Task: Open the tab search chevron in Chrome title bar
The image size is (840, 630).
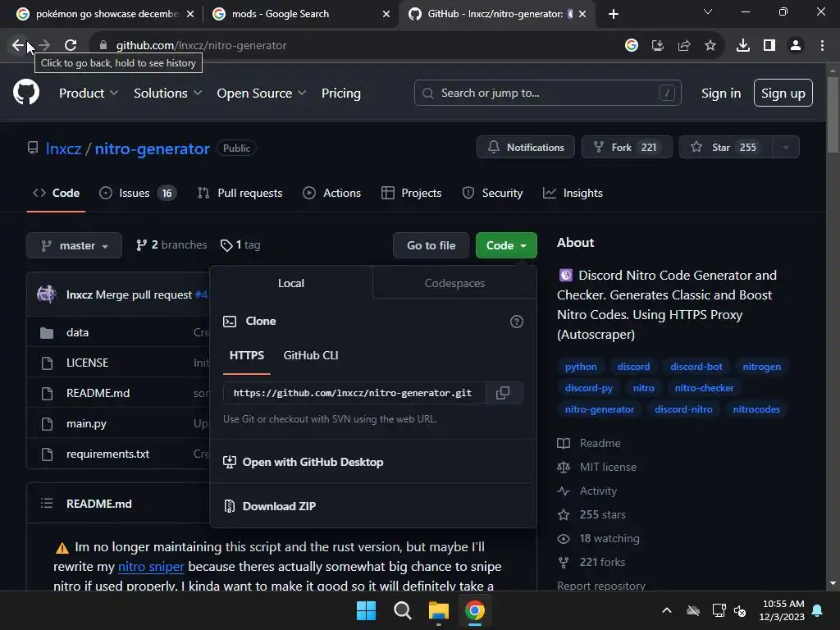Action: [708, 11]
